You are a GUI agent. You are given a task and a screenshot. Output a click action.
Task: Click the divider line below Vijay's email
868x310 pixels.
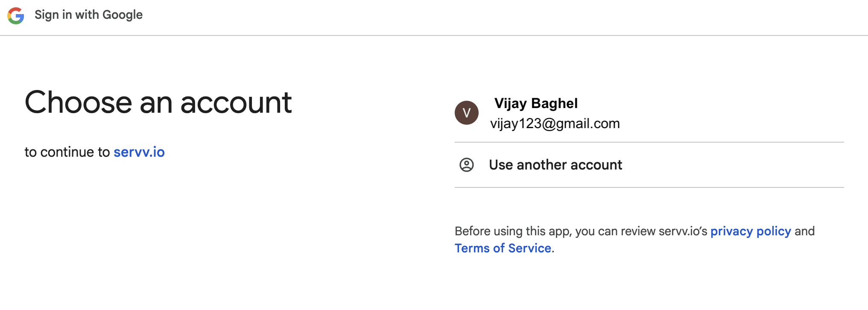point(649,142)
